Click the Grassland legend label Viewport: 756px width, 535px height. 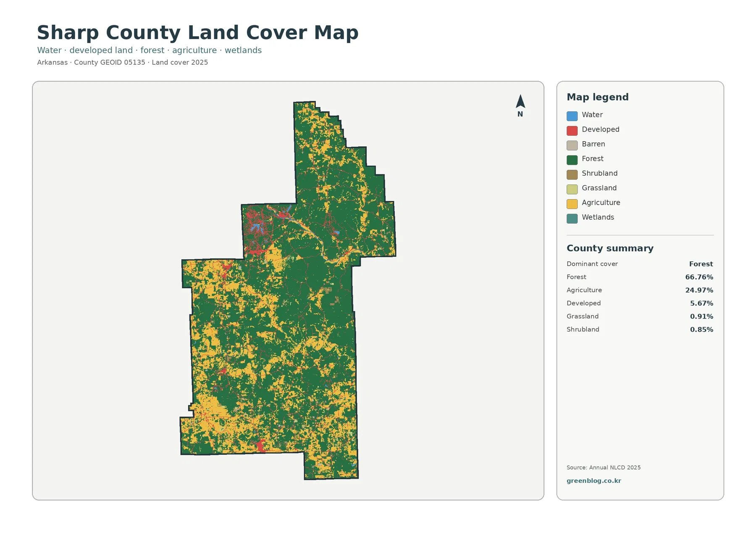pos(599,188)
